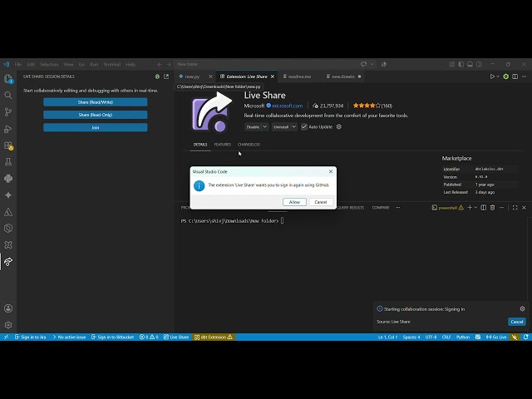The image size is (532, 399).
Task: Toggle the Auto Update checkbox
Action: pyautogui.click(x=304, y=126)
